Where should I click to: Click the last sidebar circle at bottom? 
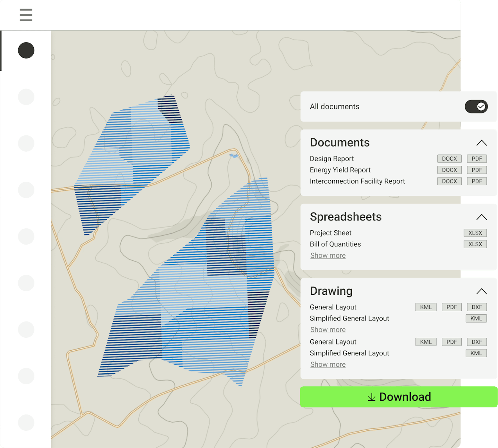(x=26, y=423)
